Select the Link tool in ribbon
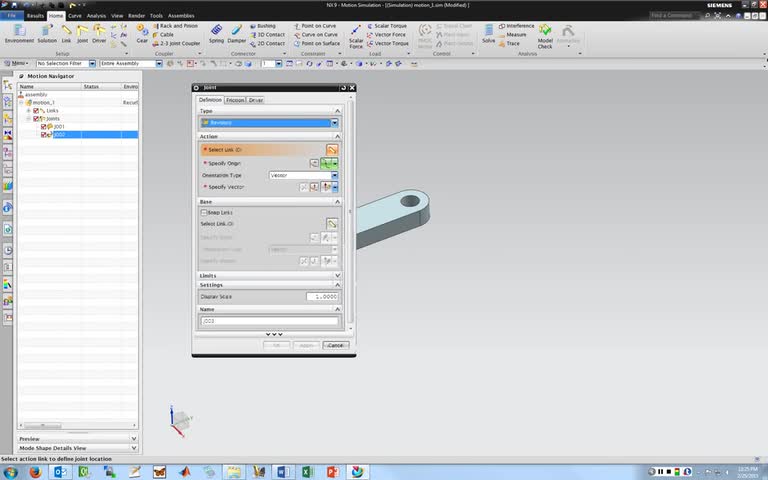The width and height of the screenshot is (768, 480). tap(66, 32)
